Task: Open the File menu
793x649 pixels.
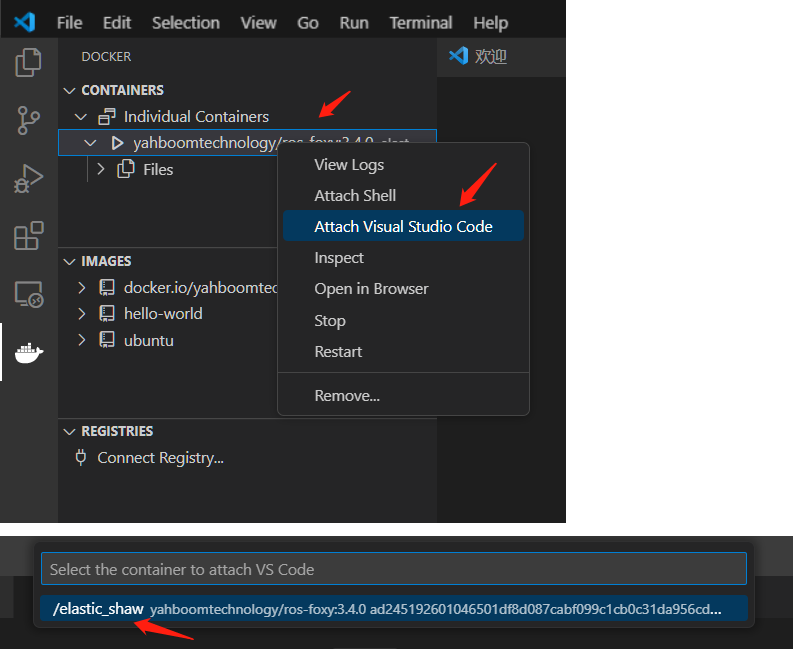Action: [x=69, y=23]
